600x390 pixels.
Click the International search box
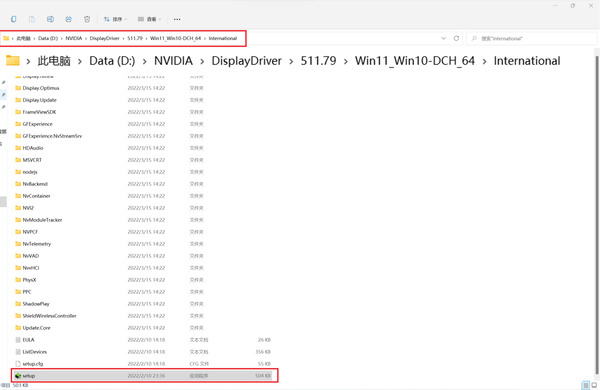click(532, 38)
